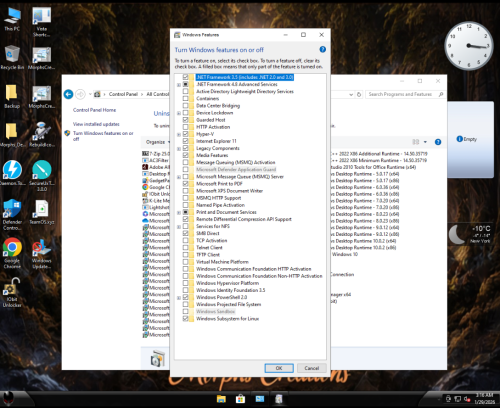Click OK in Windows Features dialog
This screenshot has height=408, width=500.
point(279,368)
